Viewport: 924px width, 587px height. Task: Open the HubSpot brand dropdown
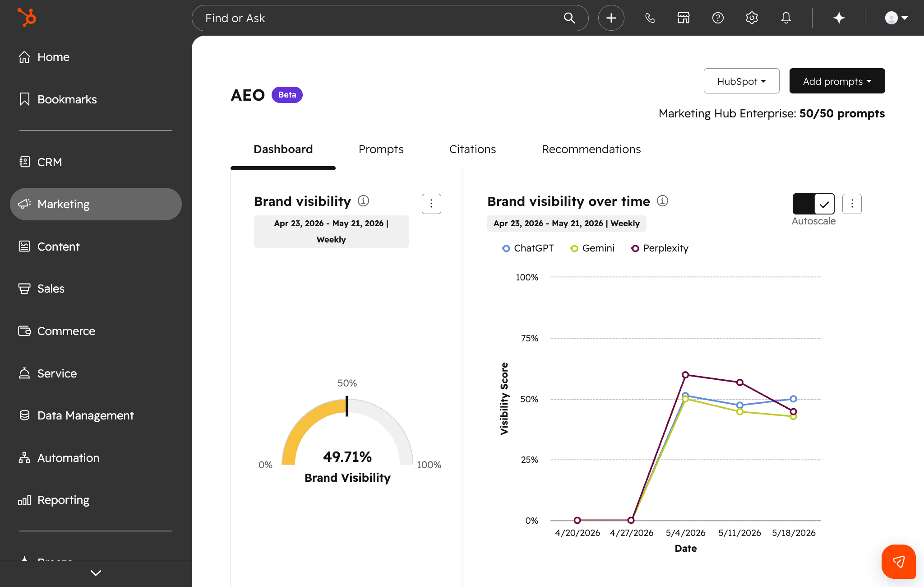tap(741, 81)
